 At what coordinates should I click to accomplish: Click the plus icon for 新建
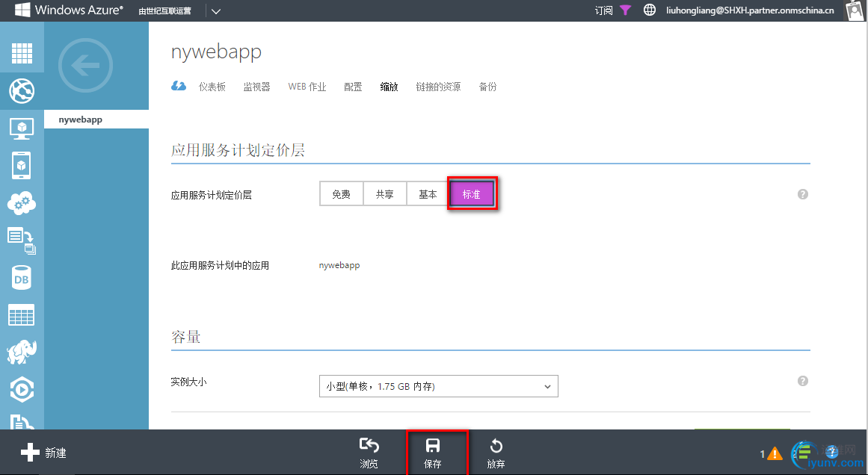point(30,453)
